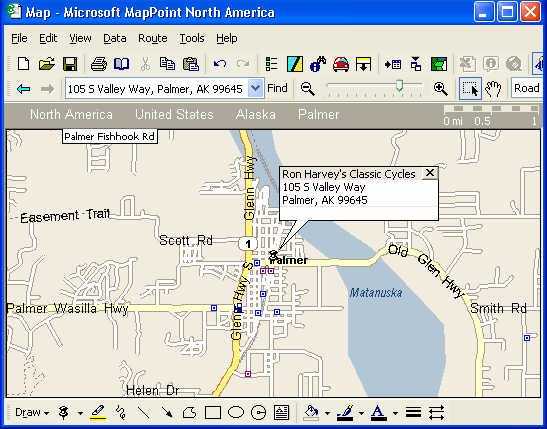Select the Scribble drawing tool

pyautogui.click(x=121, y=413)
